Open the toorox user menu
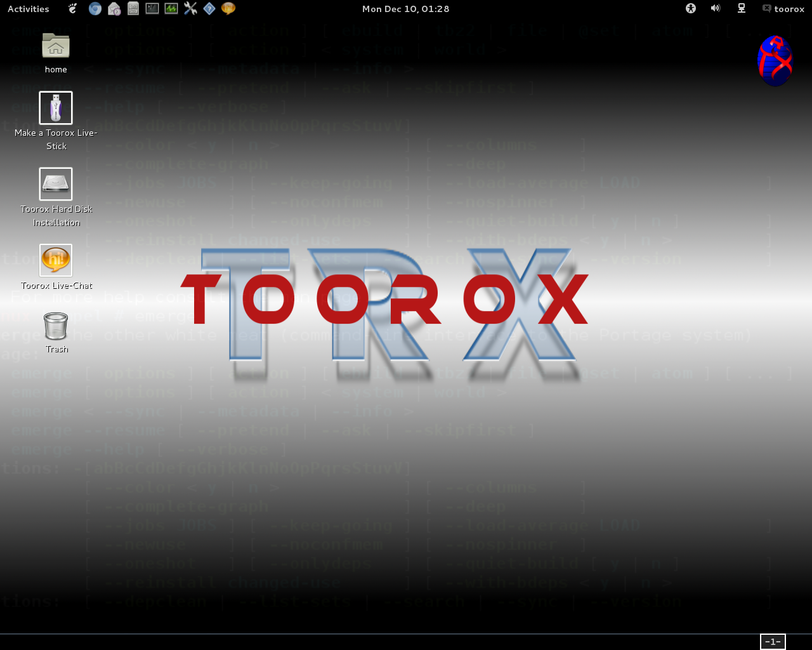This screenshot has height=650, width=812. tap(783, 9)
